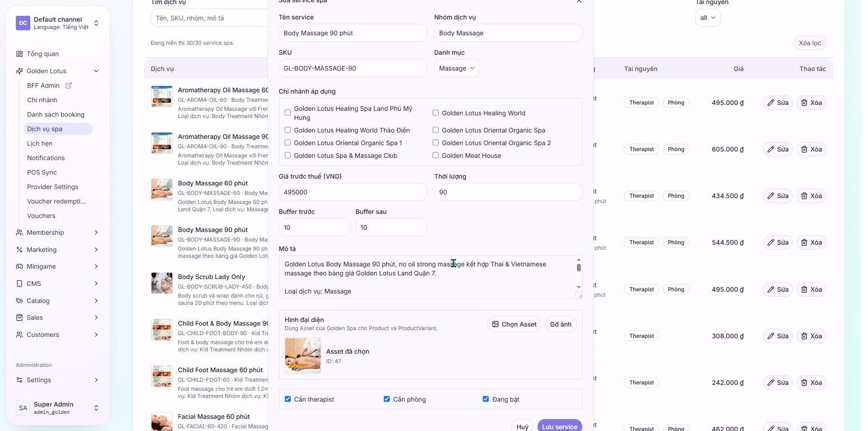The image size is (868, 431).
Task: Click the Membership people icon
Action: coord(19,232)
